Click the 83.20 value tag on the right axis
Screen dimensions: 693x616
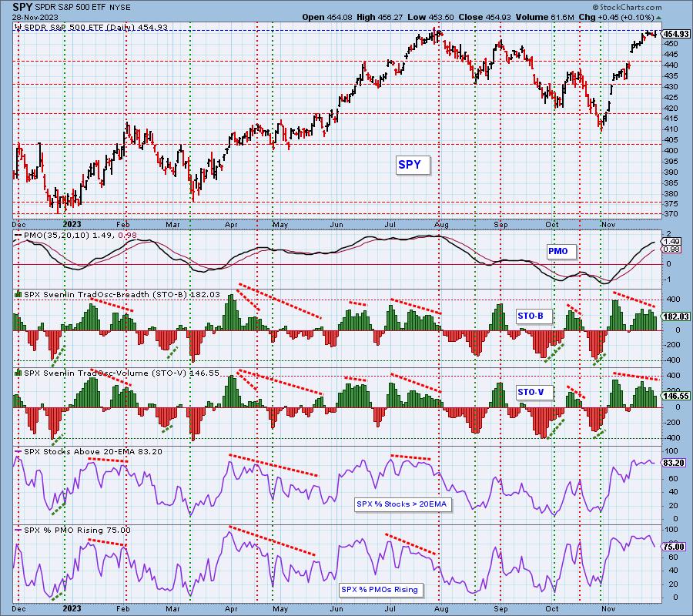pyautogui.click(x=675, y=463)
